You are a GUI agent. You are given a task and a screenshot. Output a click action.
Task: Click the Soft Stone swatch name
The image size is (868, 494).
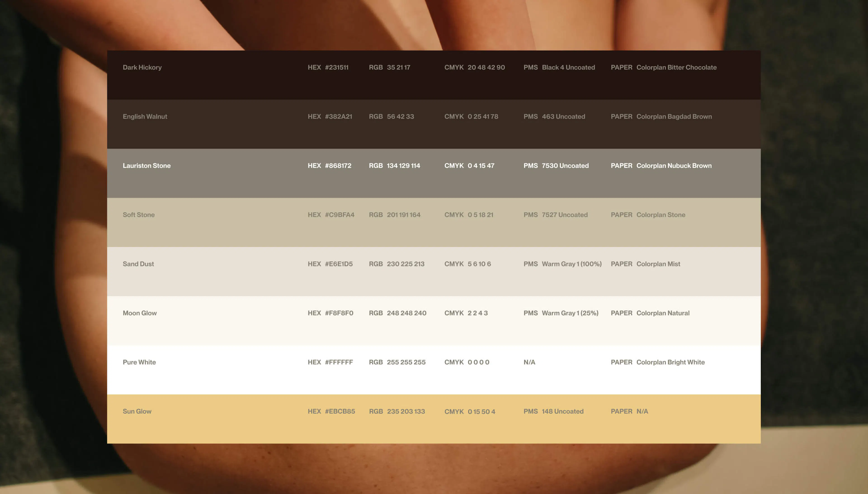tap(139, 215)
